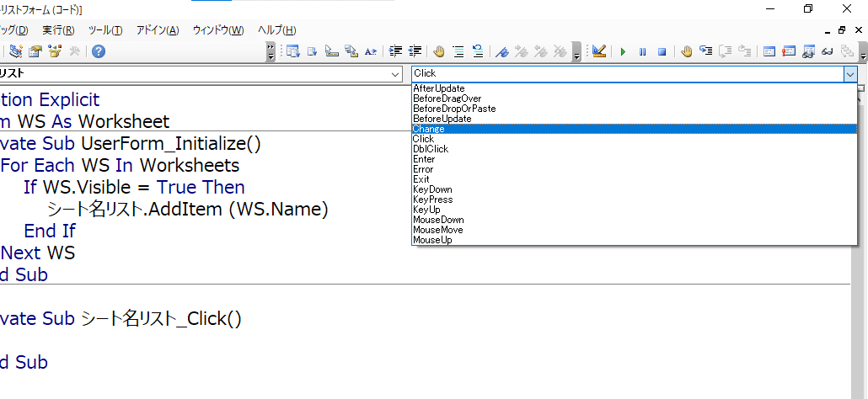This screenshot has height=399, width=868.
Task: Select BeforeDragOver from the event list
Action: [635, 98]
